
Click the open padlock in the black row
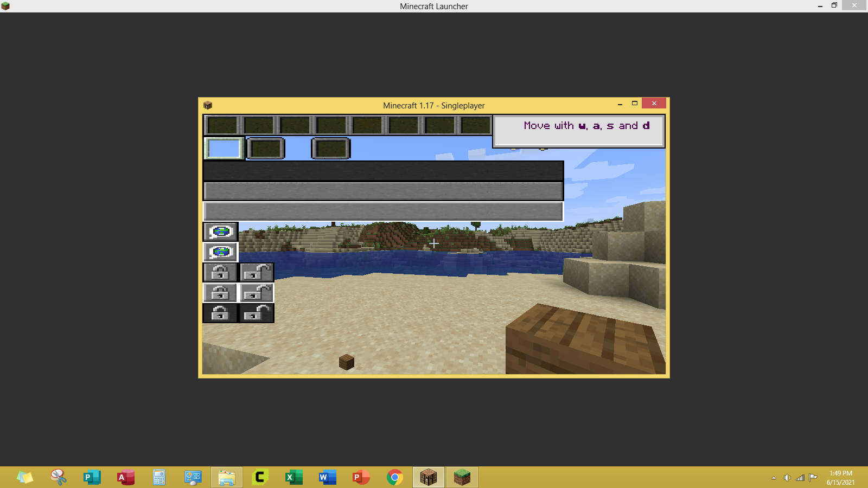[x=257, y=313]
